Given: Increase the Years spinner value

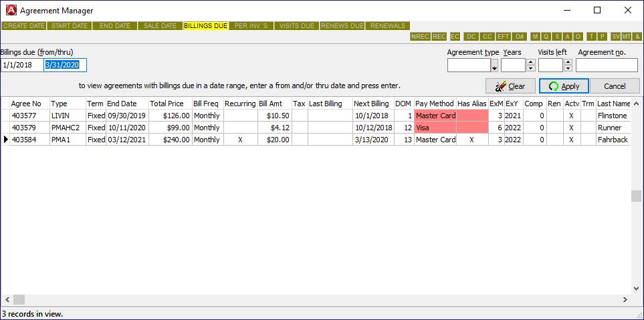Looking at the screenshot, I should [531, 62].
